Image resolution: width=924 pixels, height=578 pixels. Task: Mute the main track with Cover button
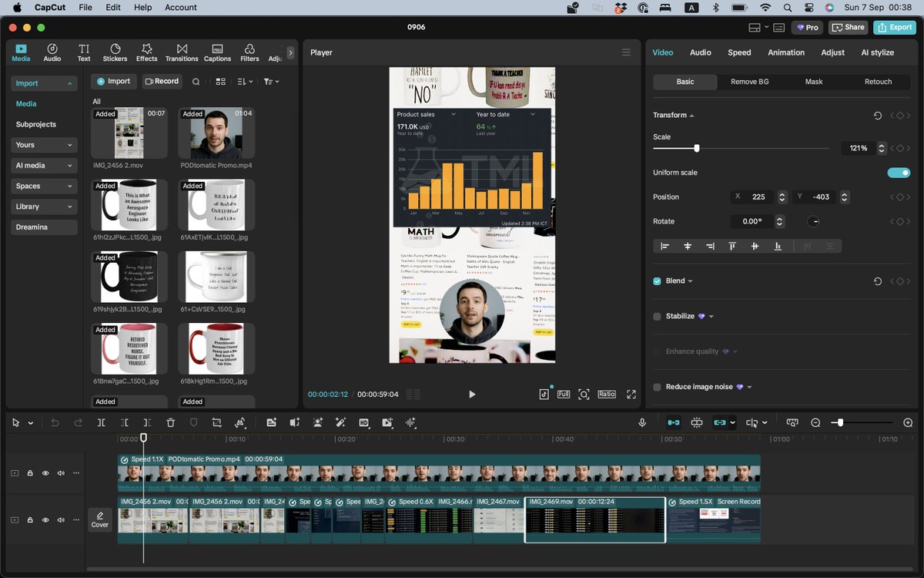[61, 519]
